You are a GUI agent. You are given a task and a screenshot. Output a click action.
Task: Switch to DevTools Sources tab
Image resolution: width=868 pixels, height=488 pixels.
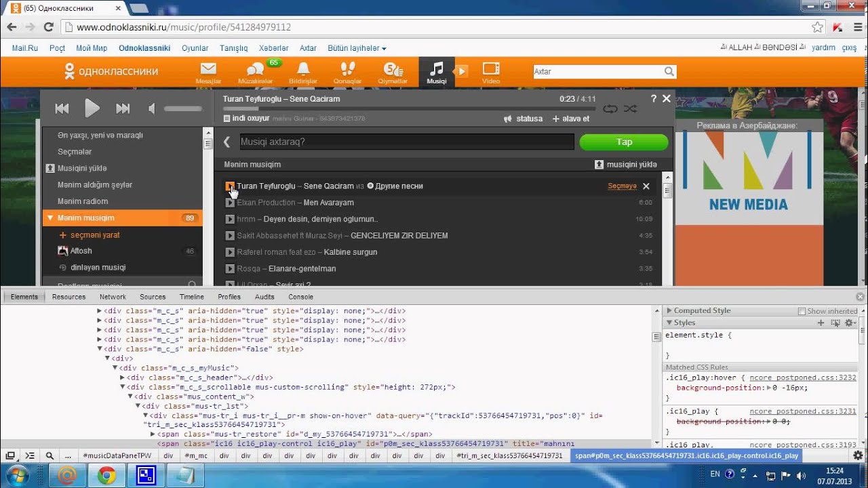point(153,296)
